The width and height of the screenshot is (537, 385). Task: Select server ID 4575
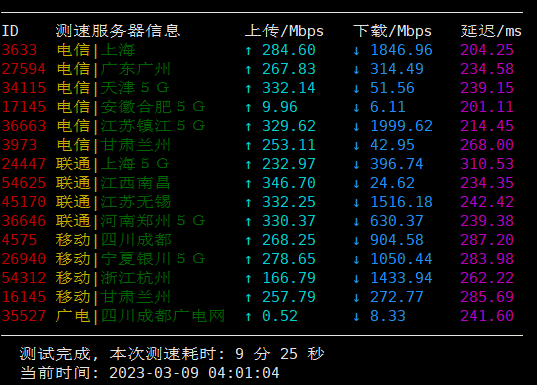click(20, 240)
